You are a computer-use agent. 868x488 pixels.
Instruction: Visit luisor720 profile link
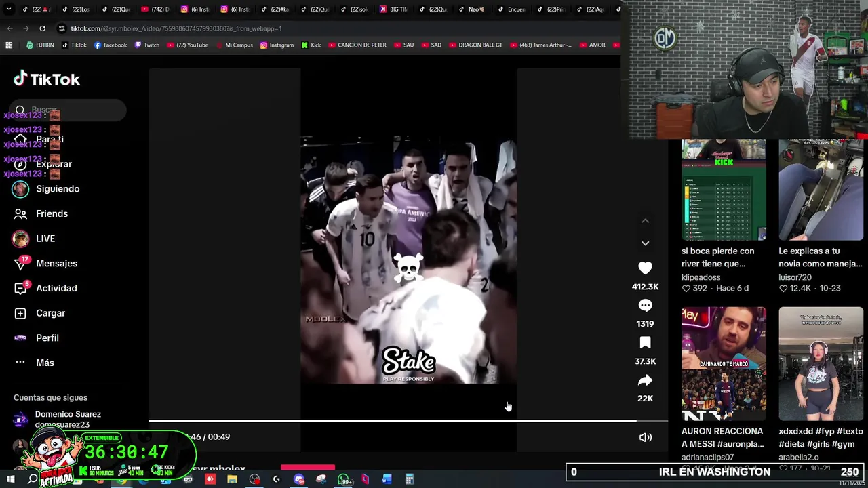tap(795, 277)
